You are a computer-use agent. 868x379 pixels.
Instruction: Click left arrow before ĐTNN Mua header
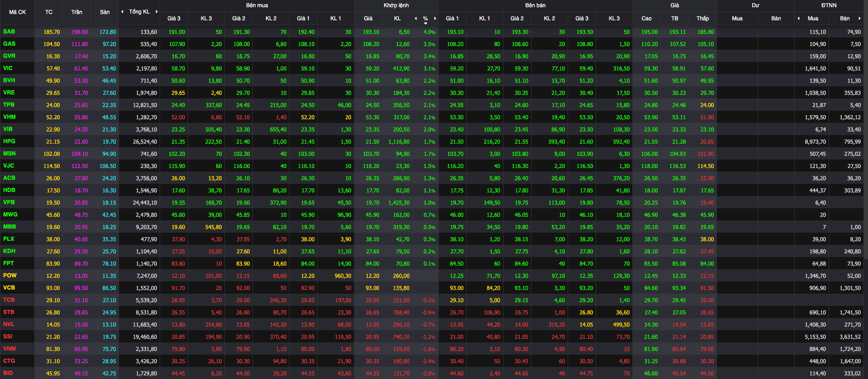click(798, 19)
